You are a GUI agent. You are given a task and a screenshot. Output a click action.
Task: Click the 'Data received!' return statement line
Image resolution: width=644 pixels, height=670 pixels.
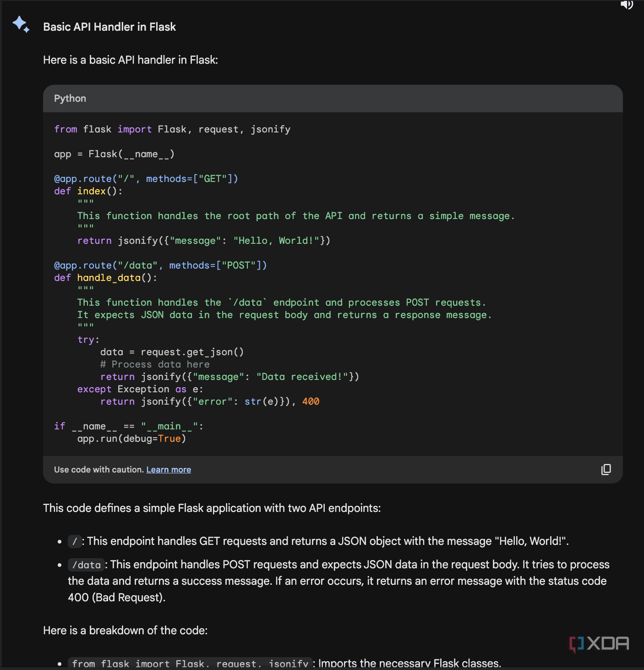coord(230,377)
